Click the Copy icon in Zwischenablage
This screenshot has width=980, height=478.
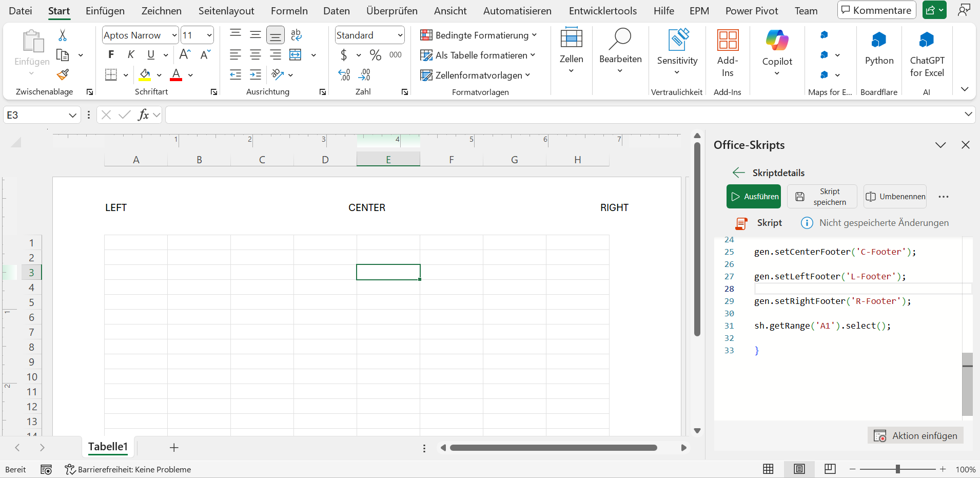point(63,55)
